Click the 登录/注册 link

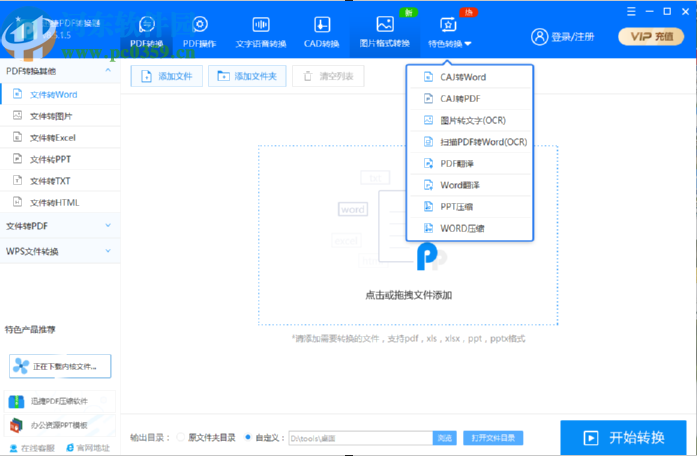click(573, 37)
